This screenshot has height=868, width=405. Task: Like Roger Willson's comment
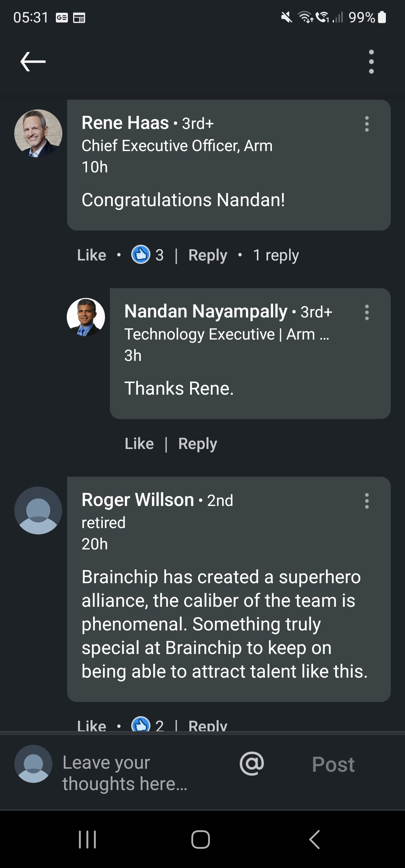click(x=91, y=726)
